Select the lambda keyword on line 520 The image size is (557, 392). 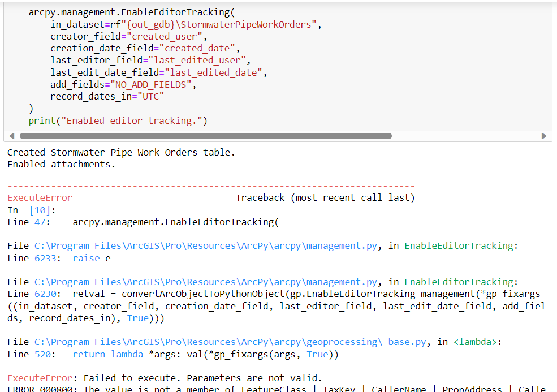point(127,354)
